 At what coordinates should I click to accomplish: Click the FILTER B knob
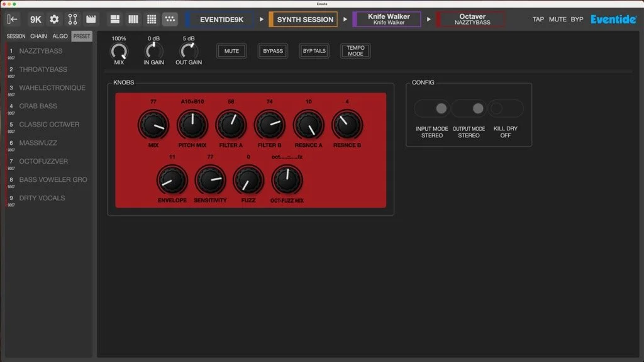pyautogui.click(x=269, y=125)
